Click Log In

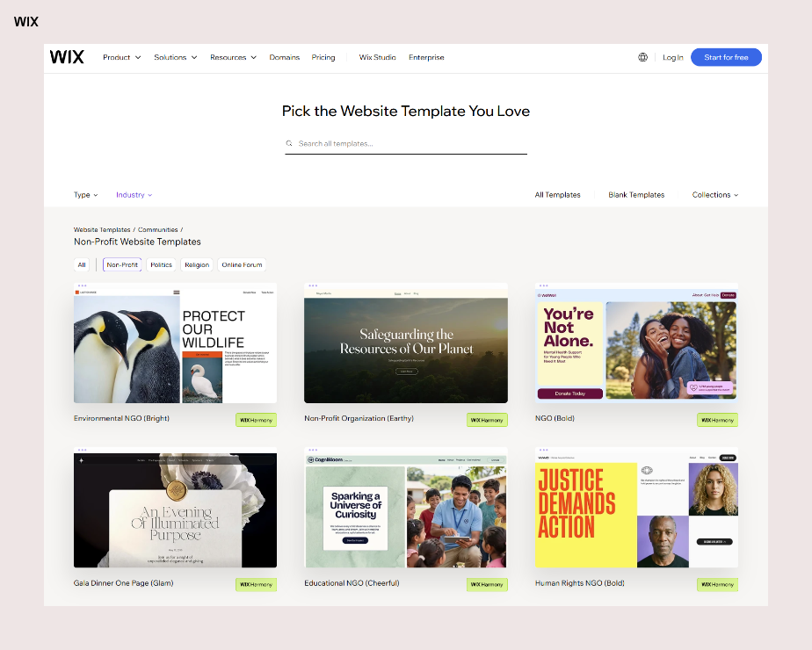pyautogui.click(x=672, y=57)
